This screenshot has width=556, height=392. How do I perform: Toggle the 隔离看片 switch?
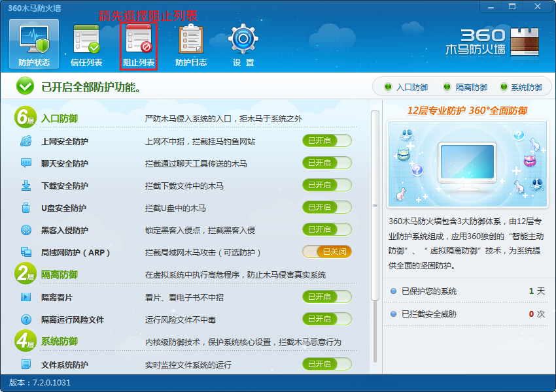click(327, 297)
